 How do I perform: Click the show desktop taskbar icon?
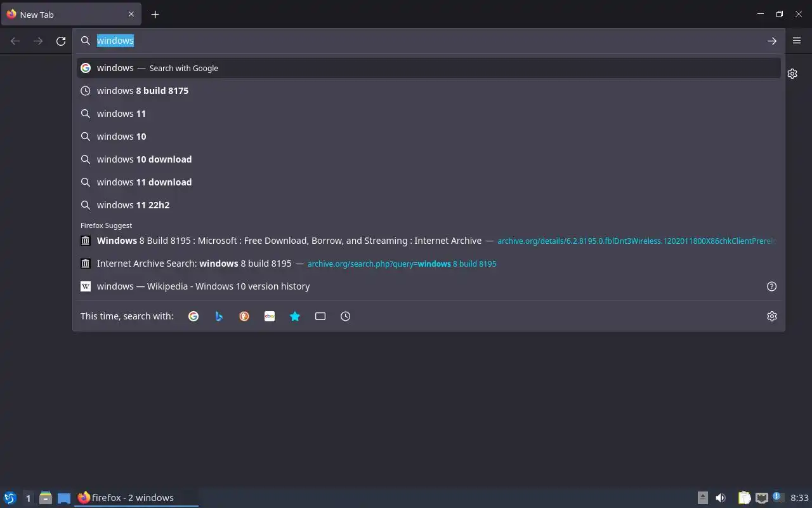64,498
